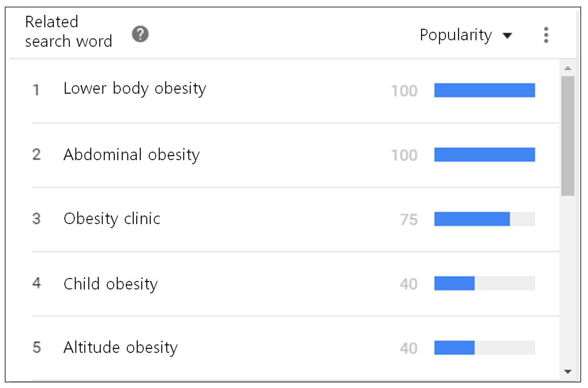588x388 pixels.
Task: Expand the Popularity sort dropdown
Action: point(456,35)
